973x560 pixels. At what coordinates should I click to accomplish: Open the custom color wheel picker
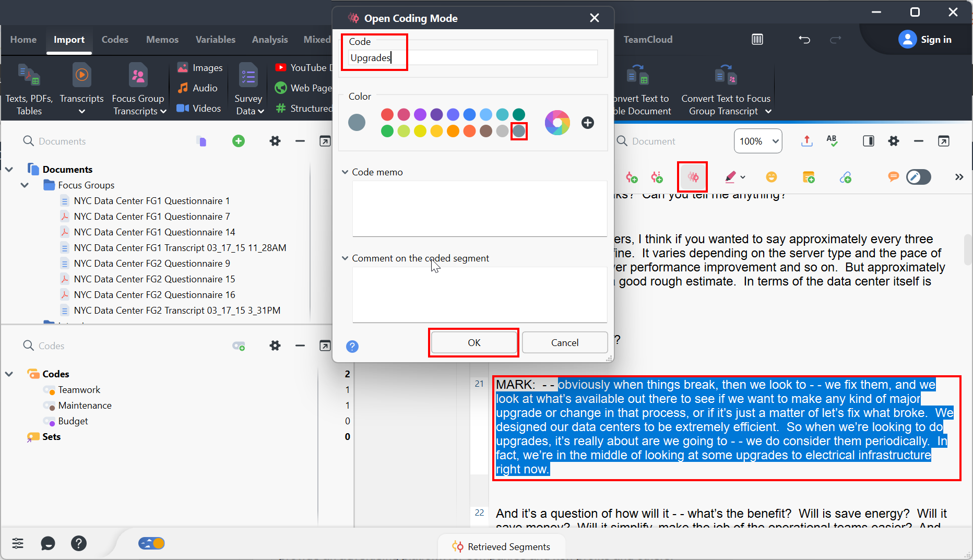[x=557, y=123]
